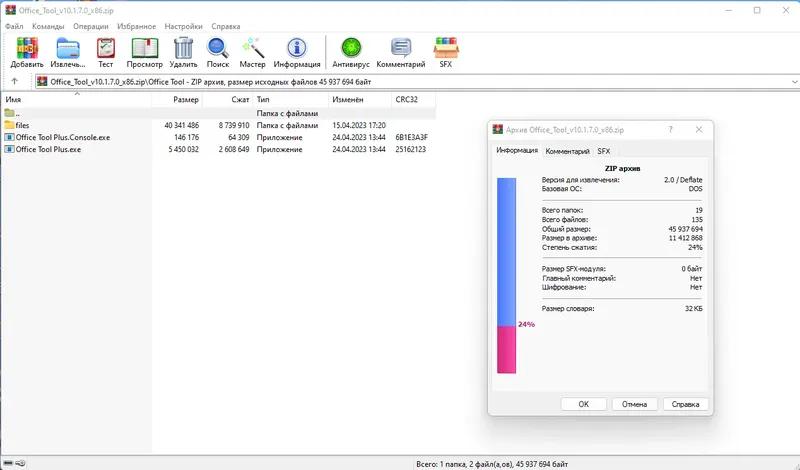Click the packed size 2 608 649

(234, 149)
